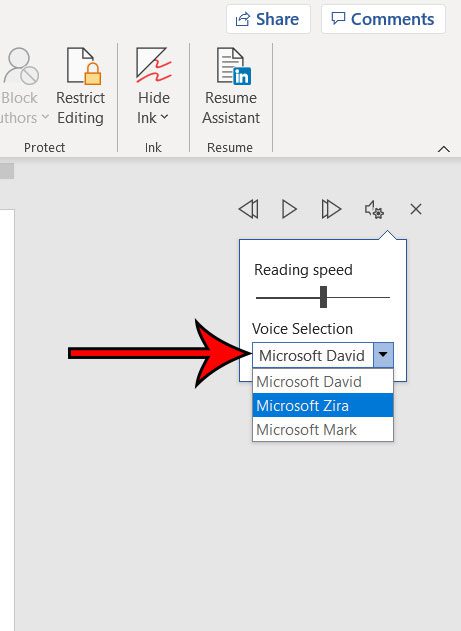Click the Voice Selection dropdown arrow
The image size is (461, 631).
pyautogui.click(x=383, y=355)
